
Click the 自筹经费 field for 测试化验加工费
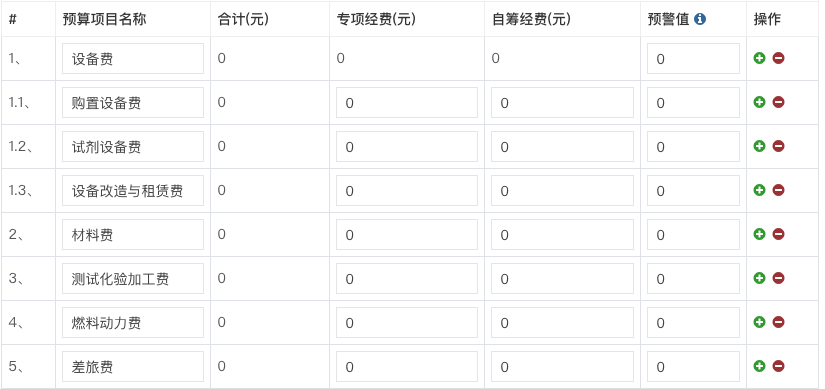point(562,278)
